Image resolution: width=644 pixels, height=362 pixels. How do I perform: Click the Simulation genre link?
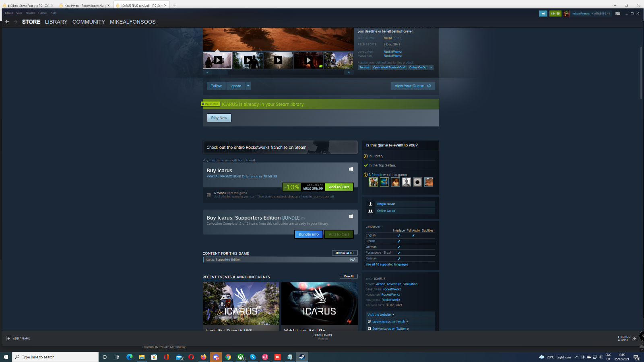click(410, 284)
